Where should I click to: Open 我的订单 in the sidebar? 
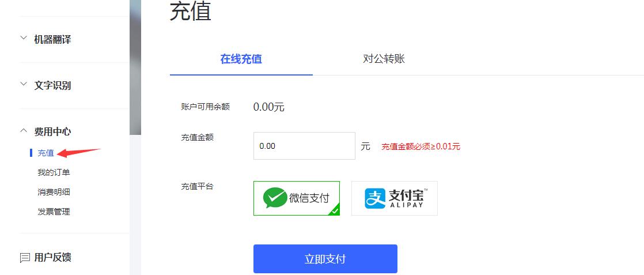(54, 172)
